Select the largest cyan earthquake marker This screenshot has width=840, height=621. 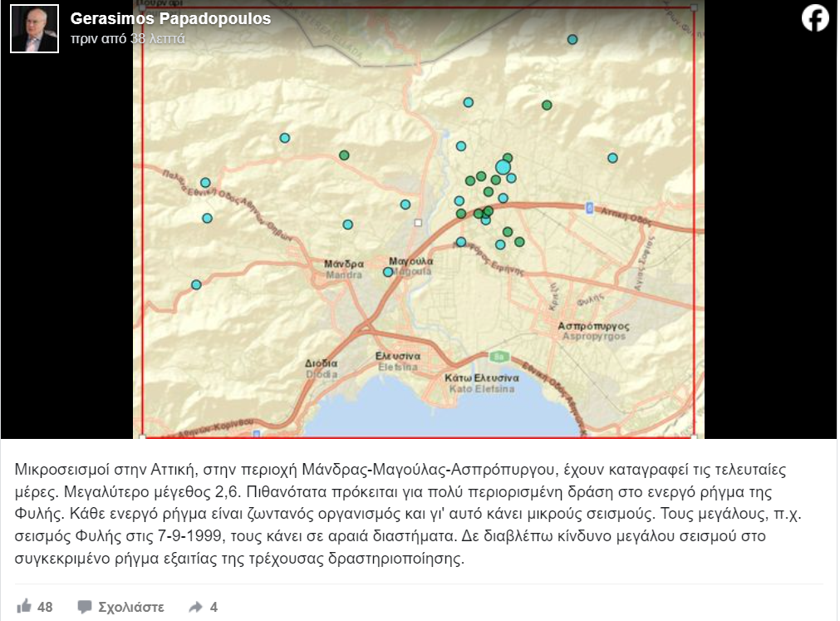503,167
